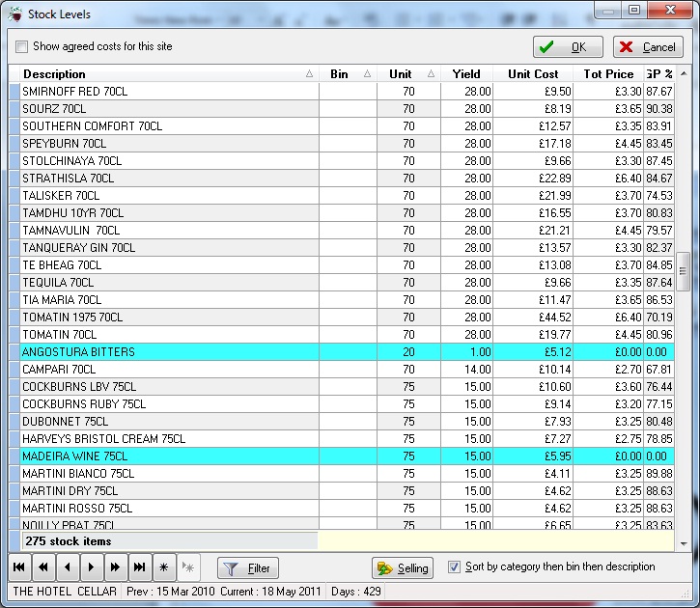
Task: Select MARTINI BIANCO 75CL row
Action: [x=342, y=474]
